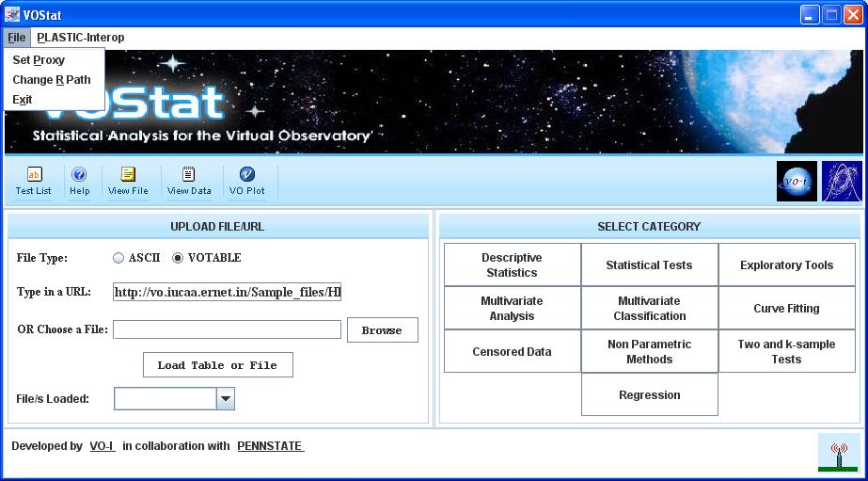Click the PLASTIC antenna icon
The width and height of the screenshot is (868, 481).
click(840, 454)
